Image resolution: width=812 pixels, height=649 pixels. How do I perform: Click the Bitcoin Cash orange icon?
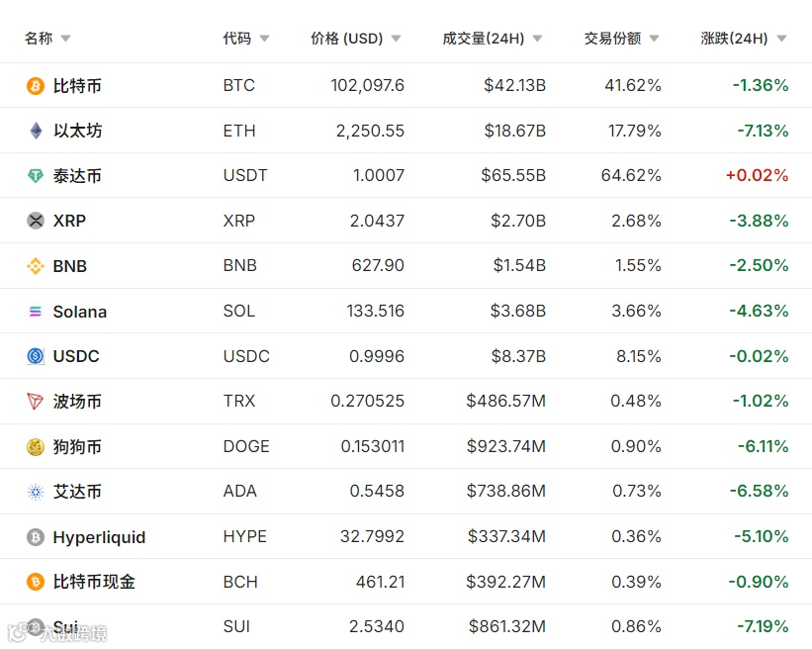[x=36, y=582]
